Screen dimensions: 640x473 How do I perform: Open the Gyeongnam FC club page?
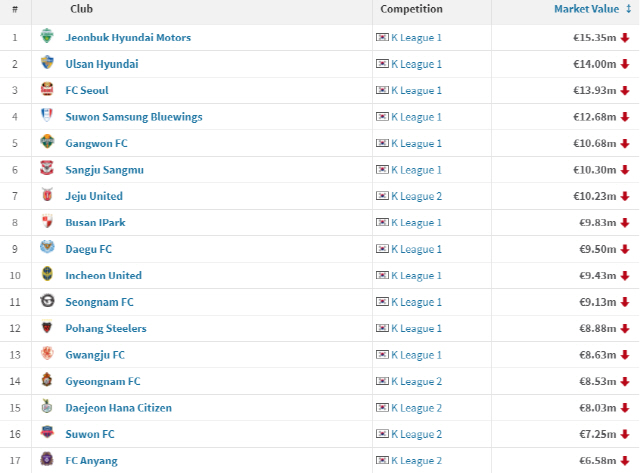point(103,382)
